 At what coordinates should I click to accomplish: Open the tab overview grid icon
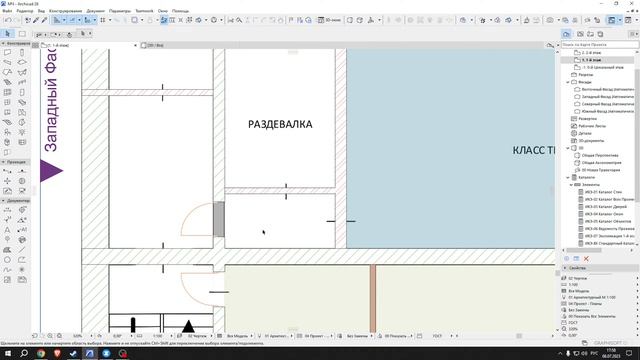pyautogui.click(x=36, y=45)
